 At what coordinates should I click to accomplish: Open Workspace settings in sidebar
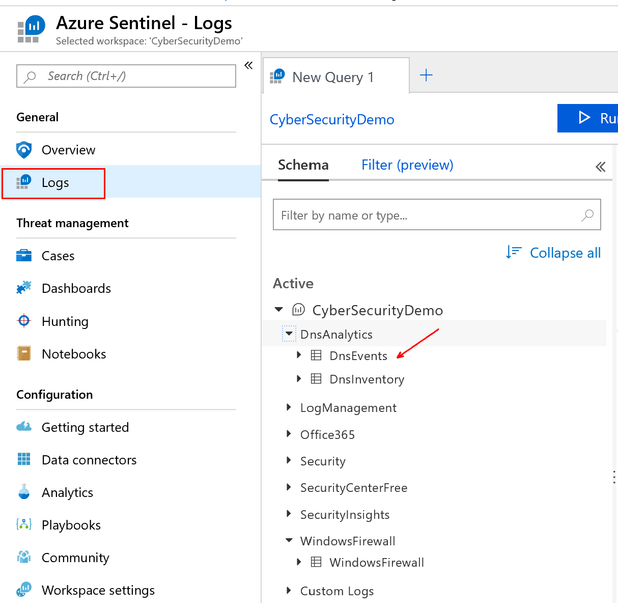click(x=97, y=590)
